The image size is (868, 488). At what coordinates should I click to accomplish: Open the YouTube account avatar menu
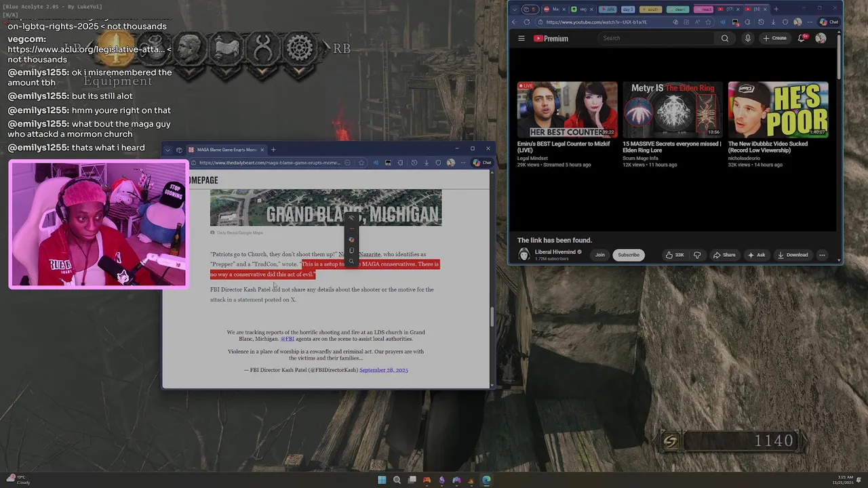(x=821, y=38)
